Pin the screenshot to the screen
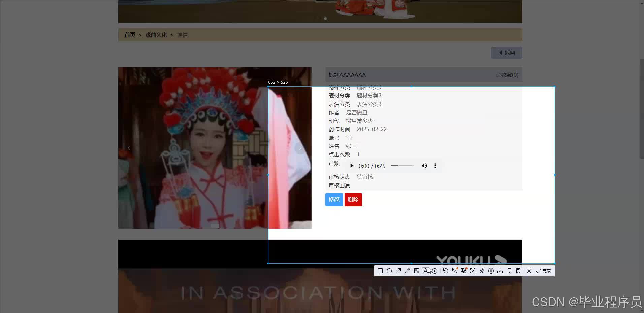The width and height of the screenshot is (644, 313). pos(482,271)
